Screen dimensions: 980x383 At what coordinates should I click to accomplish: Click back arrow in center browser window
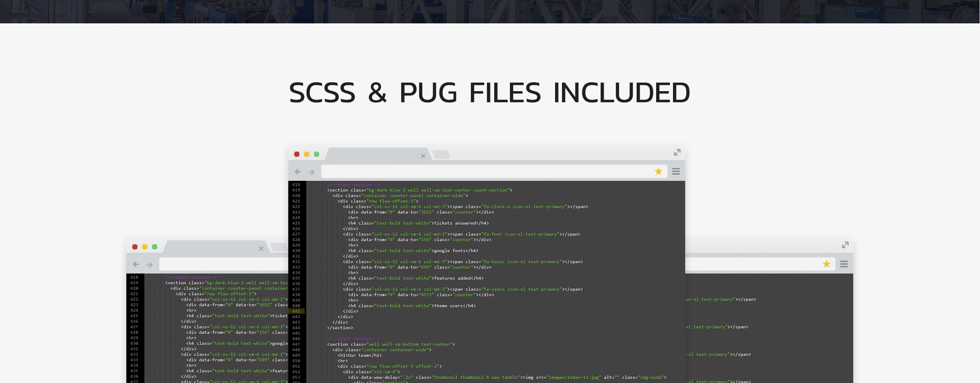[x=298, y=172]
